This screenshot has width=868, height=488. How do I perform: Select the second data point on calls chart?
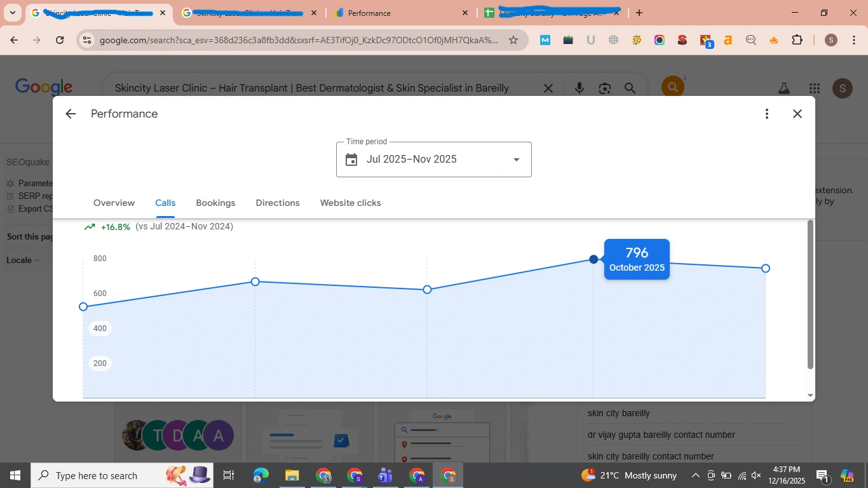pos(255,281)
